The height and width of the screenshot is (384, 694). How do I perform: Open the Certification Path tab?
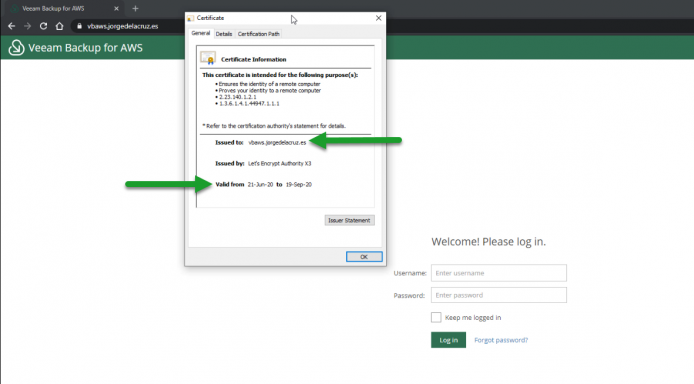[258, 34]
